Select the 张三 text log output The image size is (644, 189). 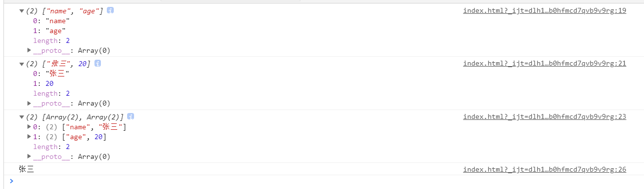(27, 169)
